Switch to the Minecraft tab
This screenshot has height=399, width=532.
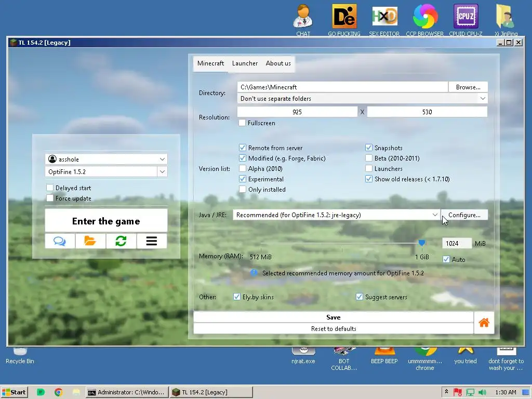pyautogui.click(x=211, y=63)
